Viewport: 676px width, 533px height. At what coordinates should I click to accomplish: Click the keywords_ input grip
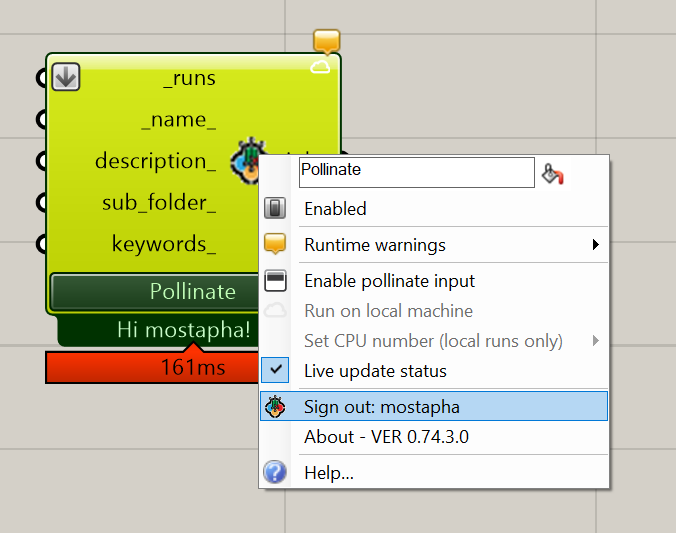tap(41, 244)
